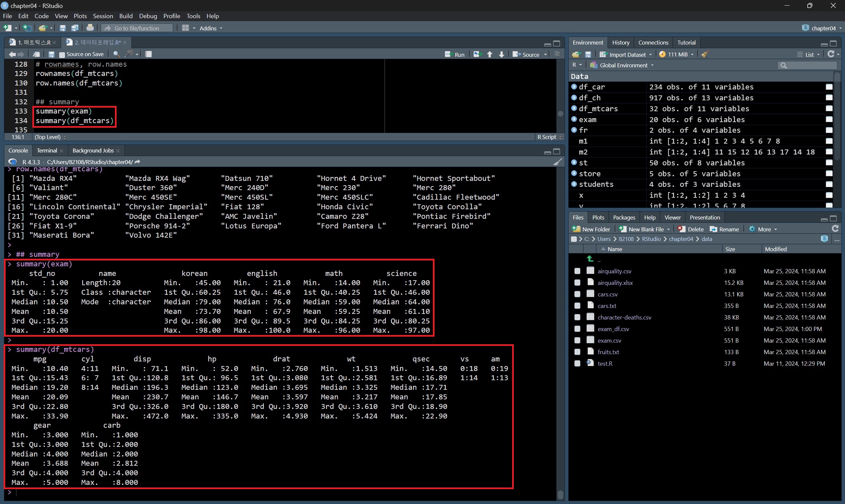Clear the environment with the broom icon
This screenshot has width=845, height=504.
pos(705,54)
